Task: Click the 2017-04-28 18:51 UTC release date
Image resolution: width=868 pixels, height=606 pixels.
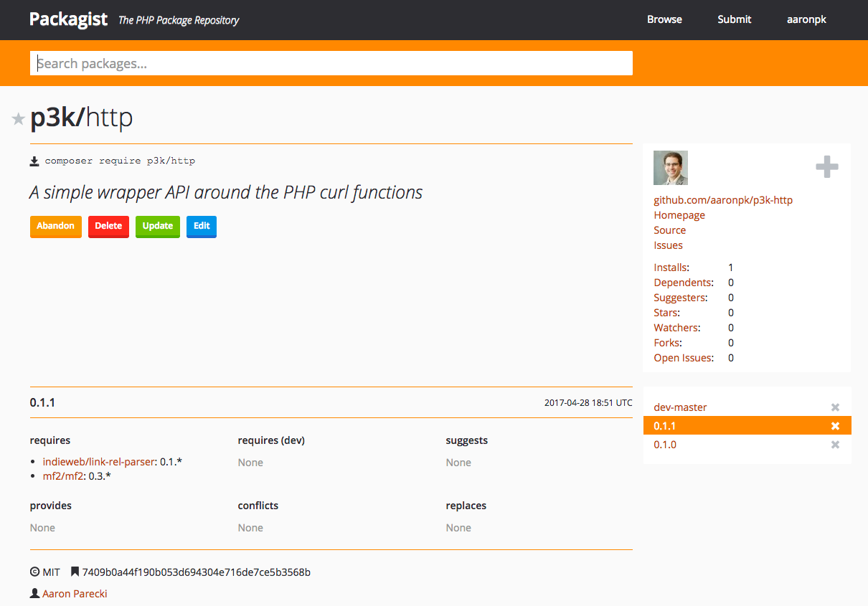Action: pos(588,403)
